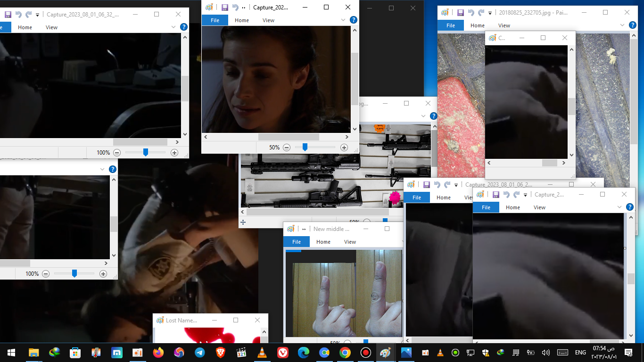644x362 pixels.
Task: Open Telegram from the taskbar
Action: click(x=199, y=353)
